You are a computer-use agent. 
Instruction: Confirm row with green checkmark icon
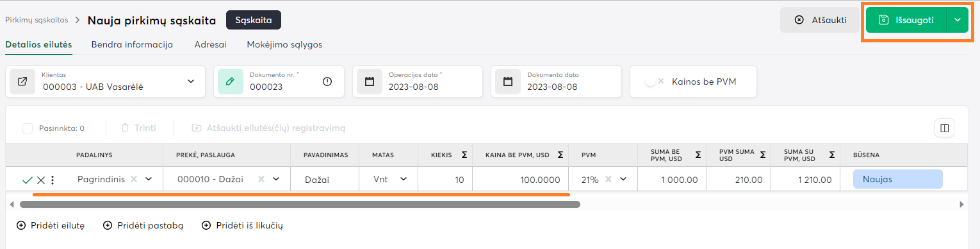(27, 180)
